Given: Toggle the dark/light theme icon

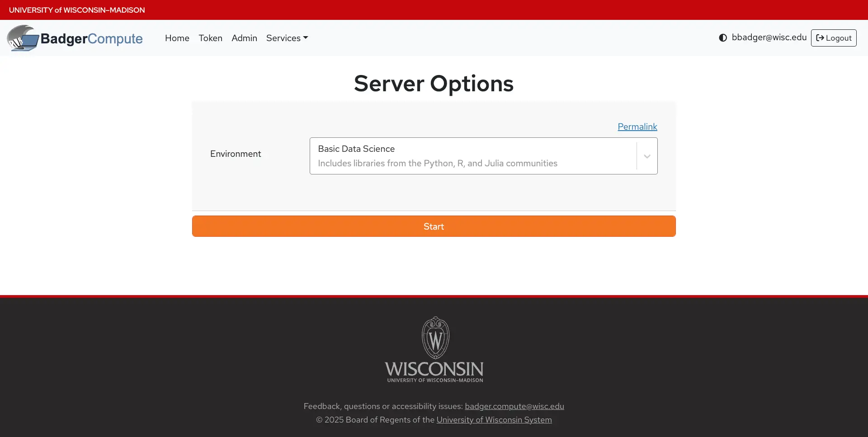Looking at the screenshot, I should click(x=723, y=38).
